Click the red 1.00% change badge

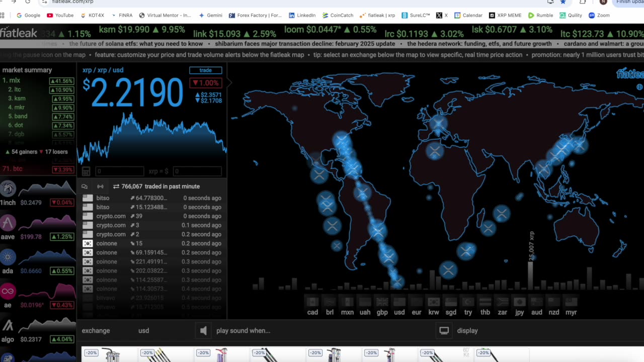click(205, 83)
